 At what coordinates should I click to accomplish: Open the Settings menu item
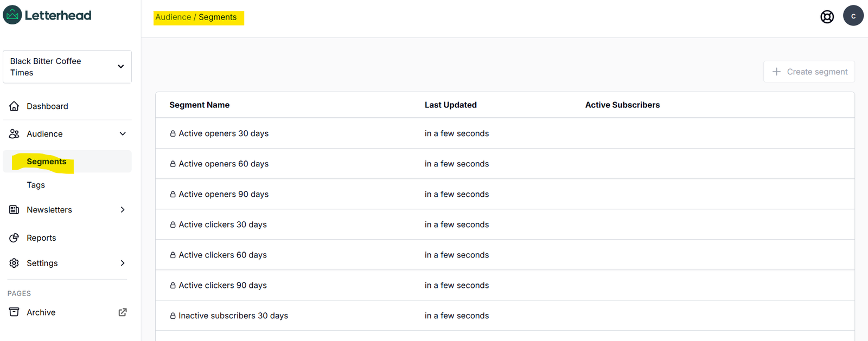click(x=42, y=263)
